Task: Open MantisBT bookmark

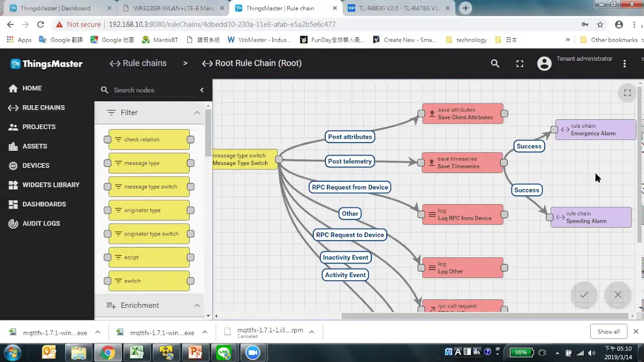Action: point(161,40)
